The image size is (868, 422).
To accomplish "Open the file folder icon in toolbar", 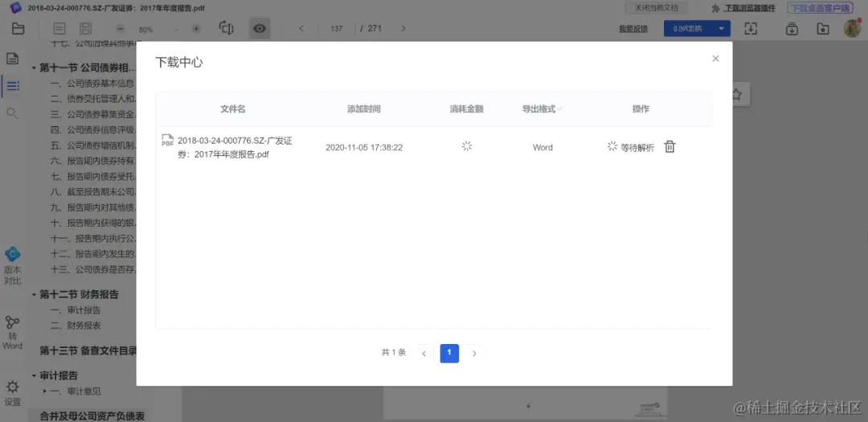I will tap(18, 29).
